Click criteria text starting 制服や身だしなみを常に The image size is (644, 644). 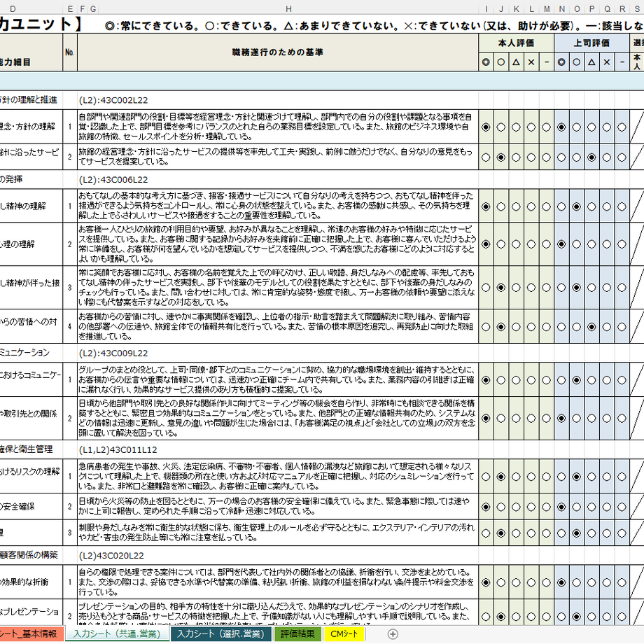coord(278,533)
